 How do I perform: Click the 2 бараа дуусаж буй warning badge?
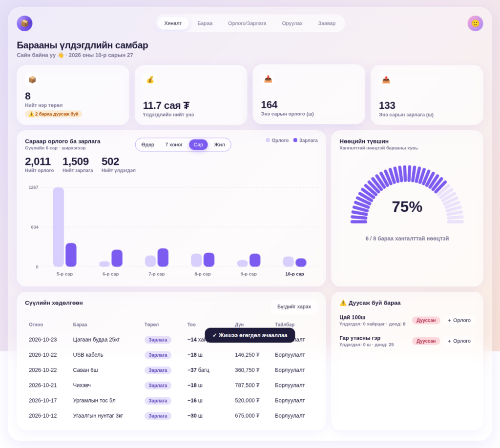(x=54, y=114)
